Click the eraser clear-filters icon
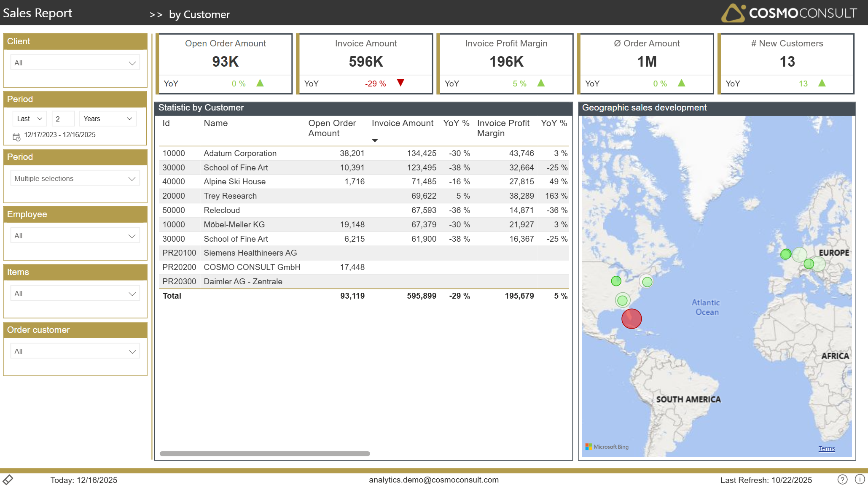This screenshot has width=868, height=488. (x=8, y=480)
